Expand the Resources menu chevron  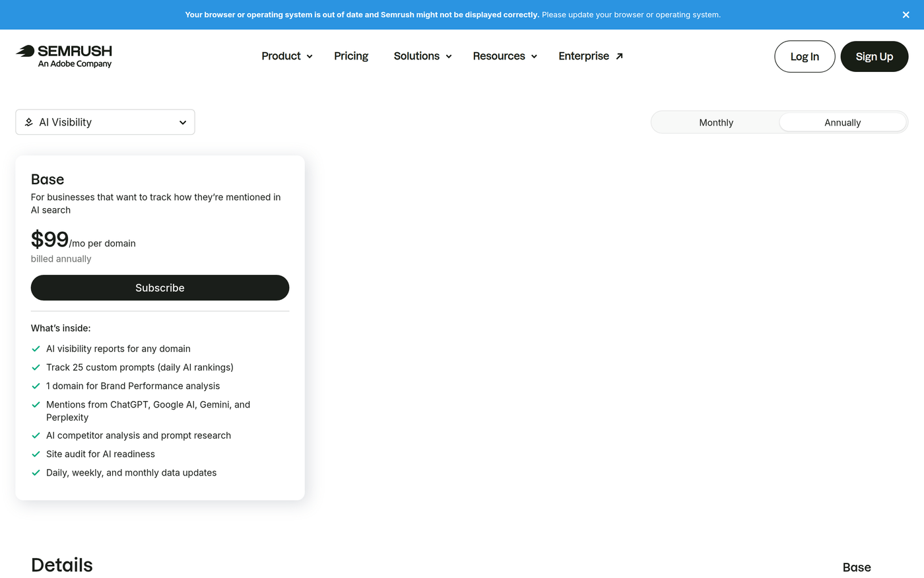534,57
